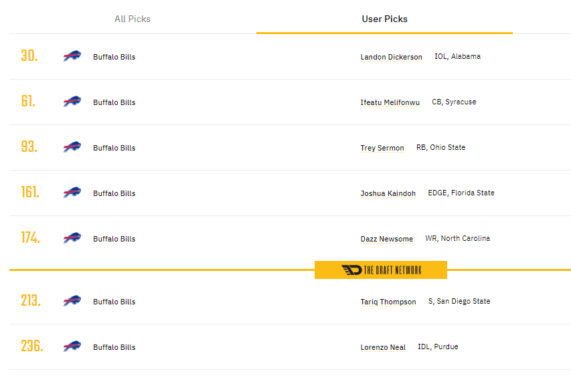This screenshot has width=571, height=392.
Task: Click the Bills logo for pick 61
Action: click(x=72, y=102)
